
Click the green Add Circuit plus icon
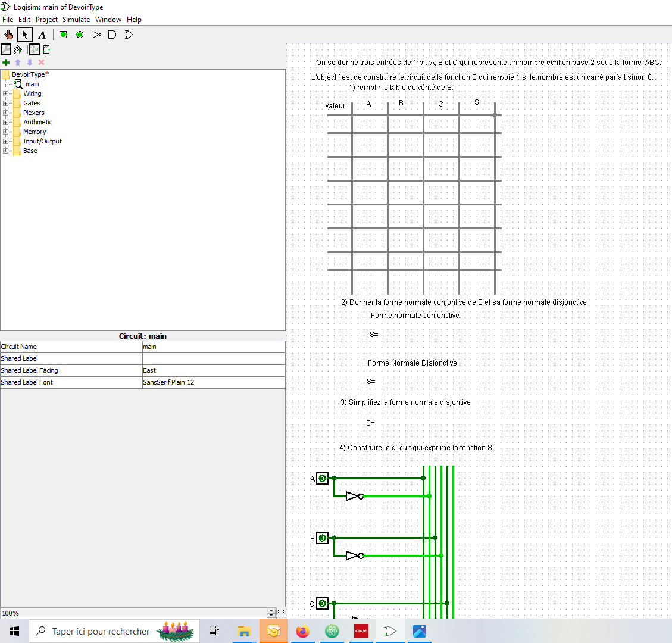(6, 63)
